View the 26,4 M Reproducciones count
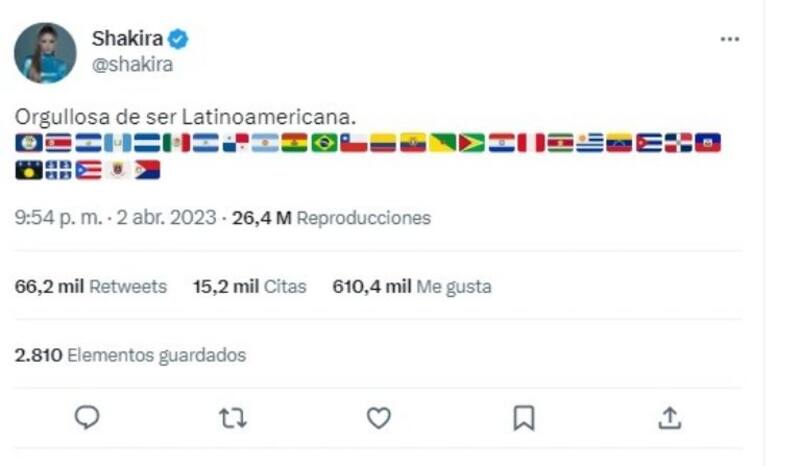This screenshot has height=466, width=800. pos(331,217)
